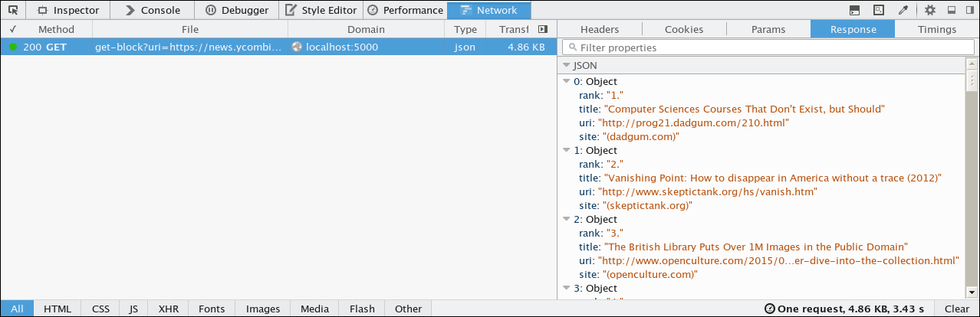
Task: Click the green 200 status indicator
Action: click(x=13, y=47)
